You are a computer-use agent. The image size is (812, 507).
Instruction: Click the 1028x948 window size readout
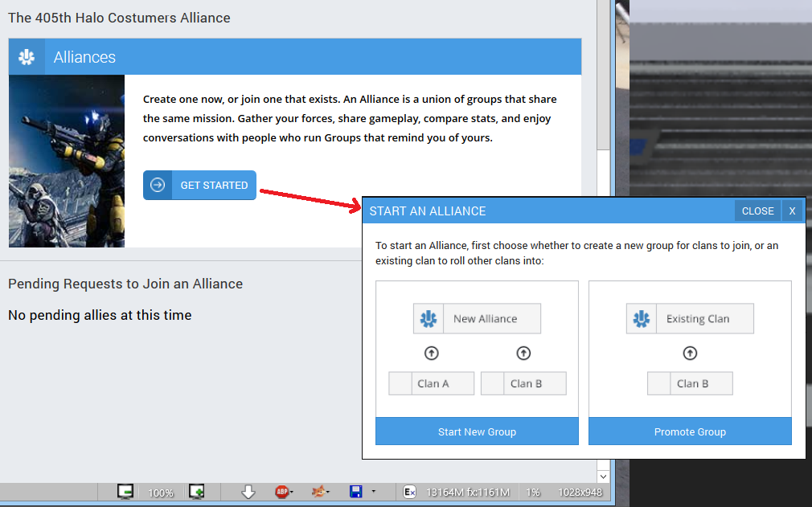[x=580, y=493]
